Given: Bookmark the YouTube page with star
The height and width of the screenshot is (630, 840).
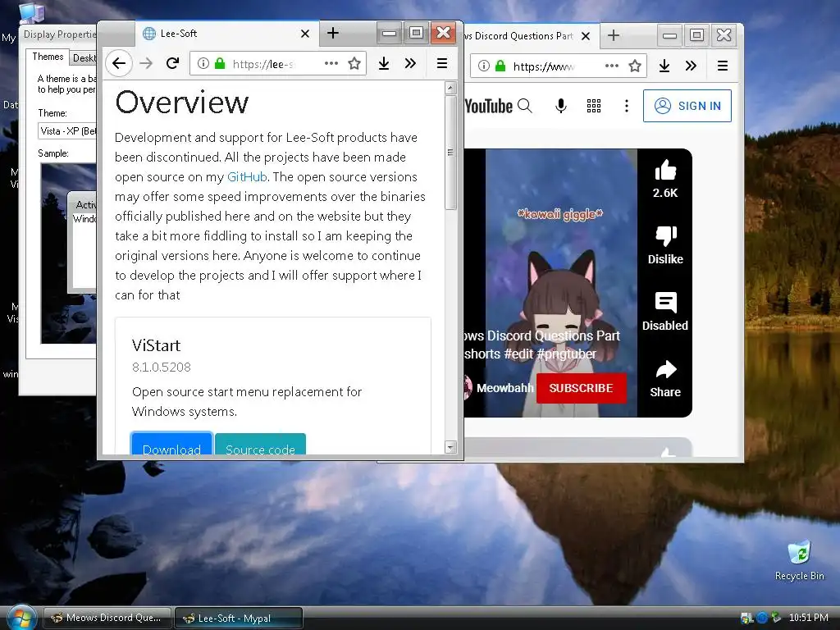Looking at the screenshot, I should pyautogui.click(x=635, y=66).
